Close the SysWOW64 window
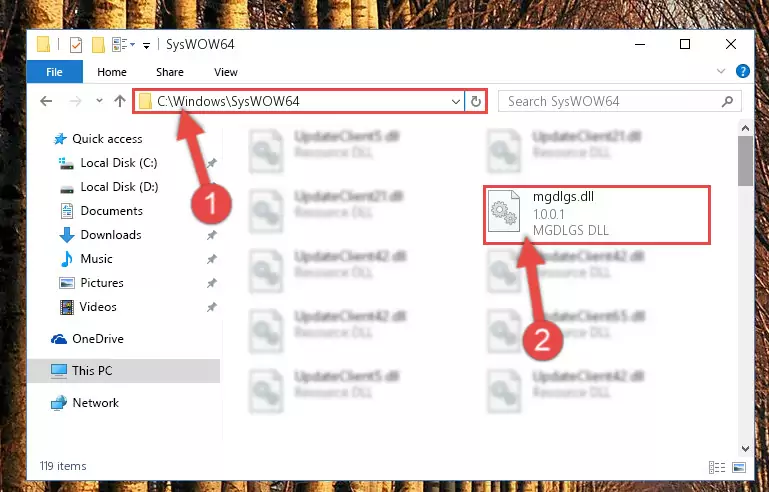This screenshot has height=492, width=769. [x=731, y=44]
